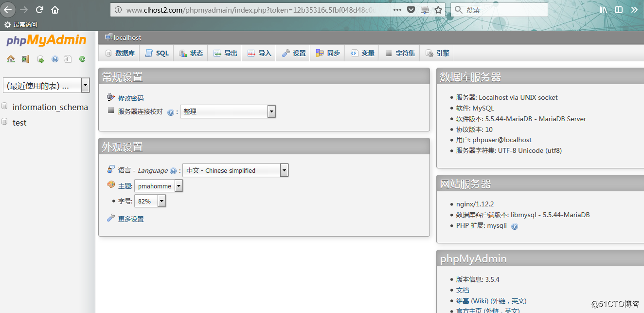Viewport: 644px width, 313px height.
Task: Open the 服务器连接校对 collation dropdown
Action: (228, 111)
